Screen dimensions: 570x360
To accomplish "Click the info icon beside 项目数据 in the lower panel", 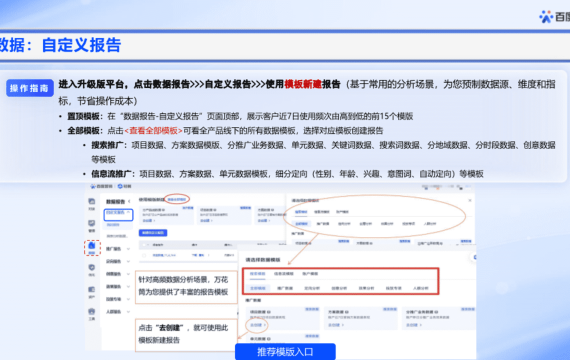I will coord(269,312).
